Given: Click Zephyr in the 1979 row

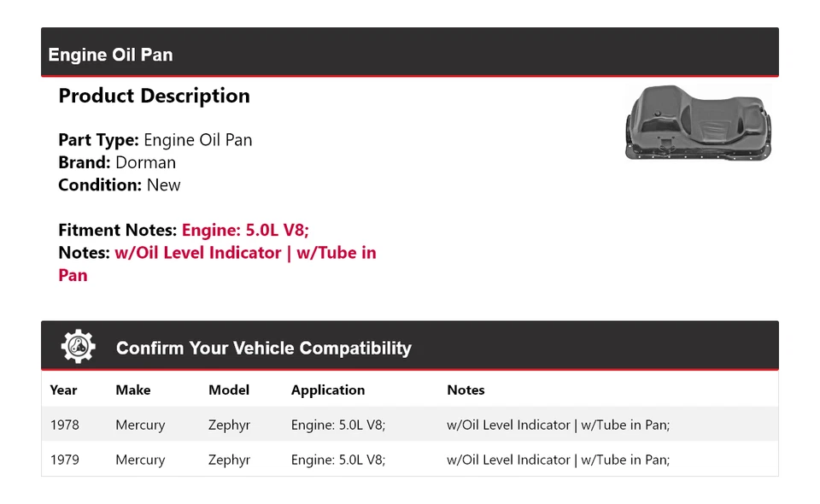Looking at the screenshot, I should pyautogui.click(x=229, y=460).
